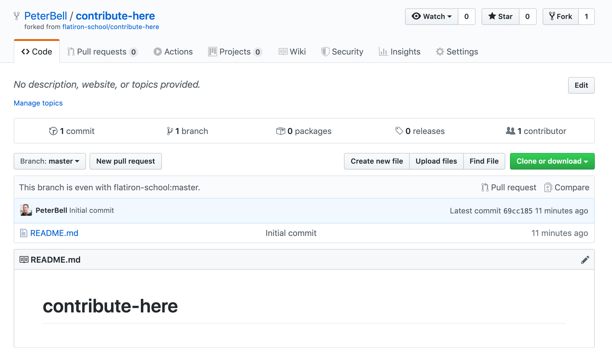Click '11 minutes ago' in README.md row
Image resolution: width=612 pixels, height=364 pixels.
[x=560, y=233]
